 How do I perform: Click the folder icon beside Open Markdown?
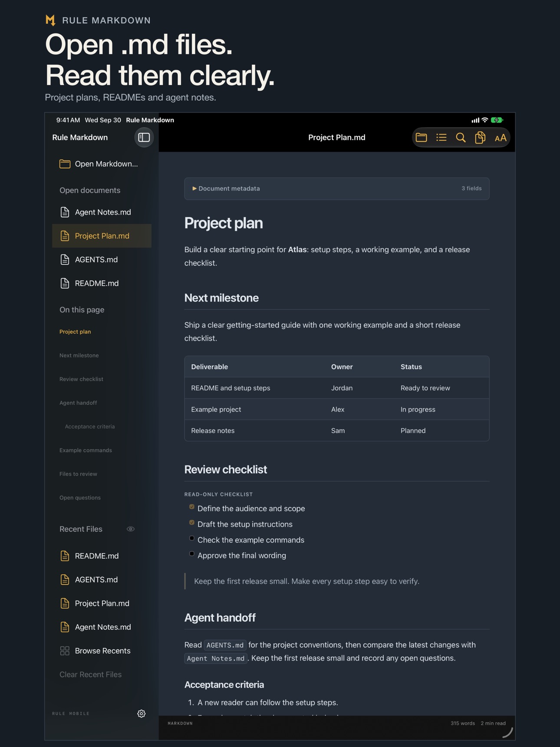click(65, 164)
